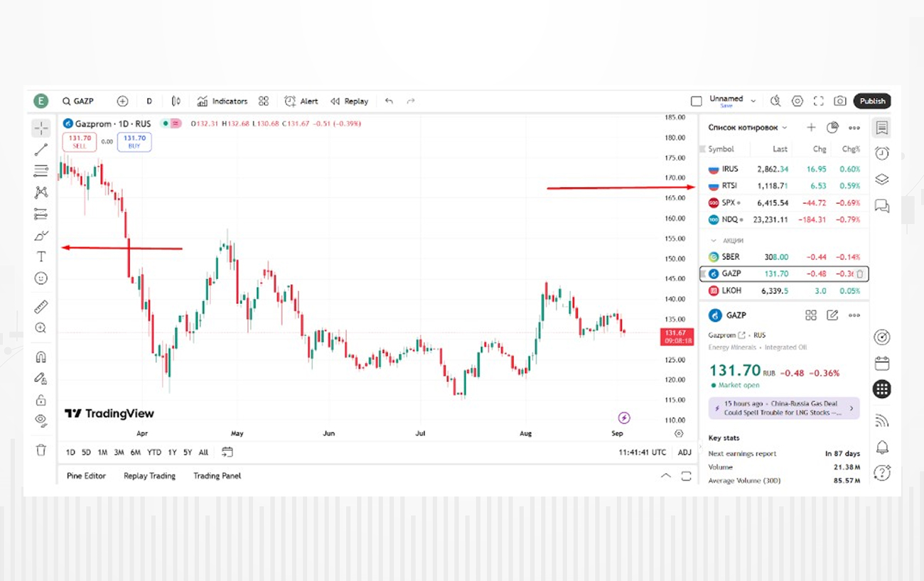Click the trash icon to remove drawings
924x581 pixels.
[x=41, y=450]
